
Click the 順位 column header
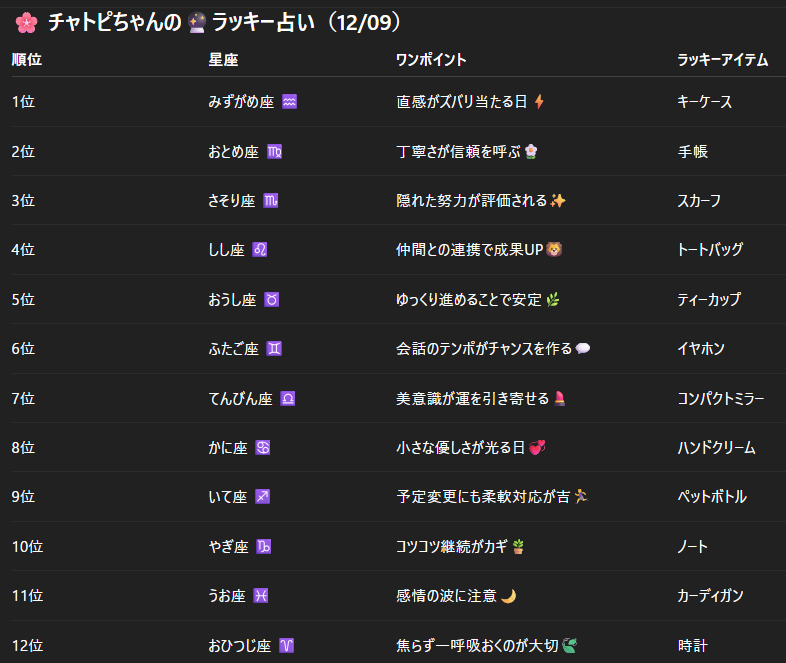pyautogui.click(x=27, y=60)
